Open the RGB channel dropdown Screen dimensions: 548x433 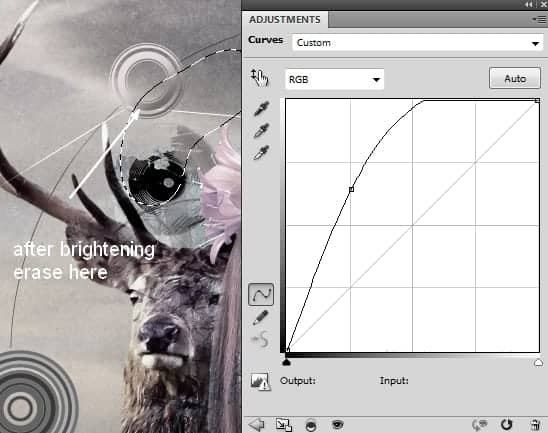(334, 79)
